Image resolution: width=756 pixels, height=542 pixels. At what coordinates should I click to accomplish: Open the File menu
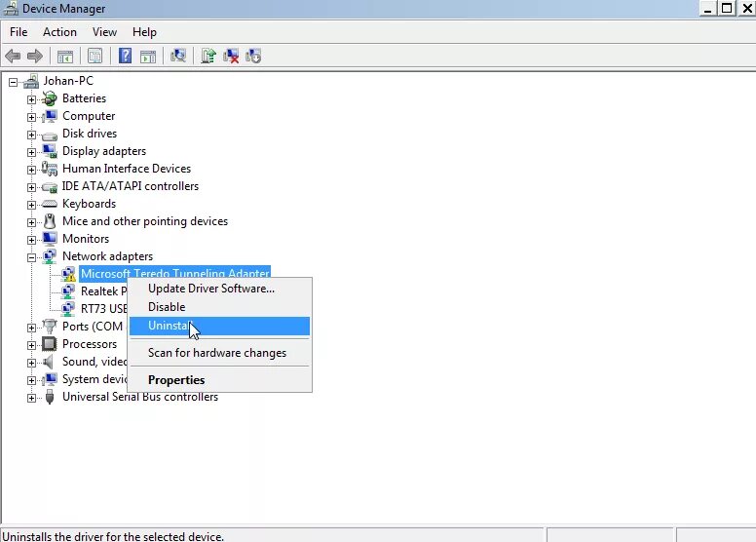point(19,32)
